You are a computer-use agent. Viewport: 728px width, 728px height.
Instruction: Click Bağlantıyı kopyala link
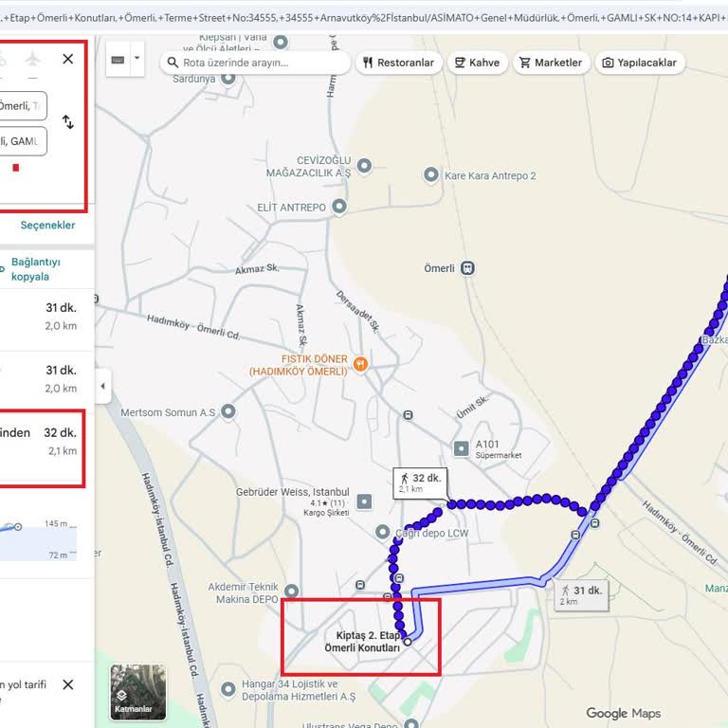[36, 269]
